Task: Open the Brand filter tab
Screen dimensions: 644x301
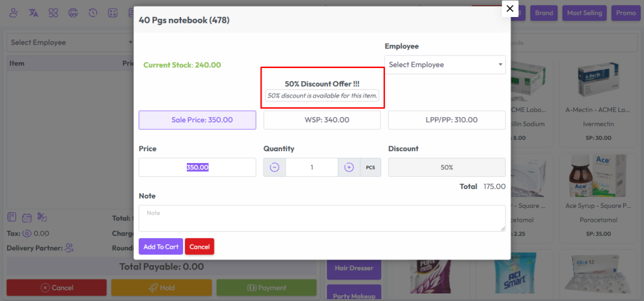Action: tap(544, 13)
